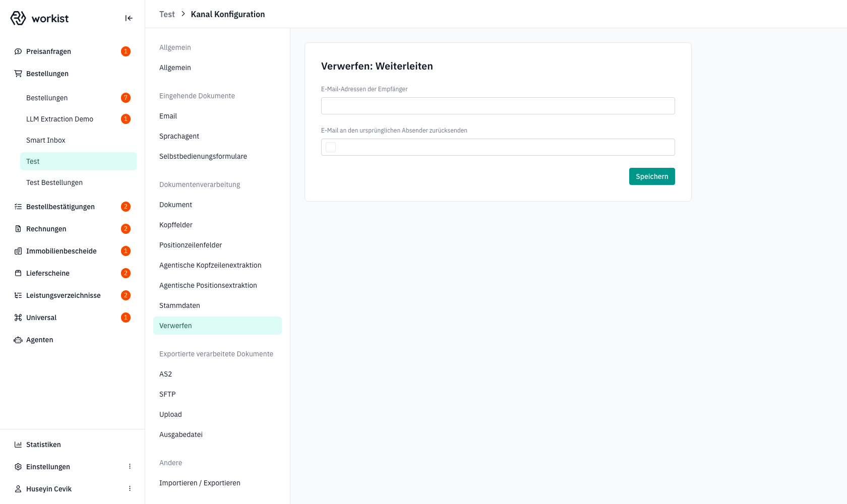
Task: Click the Rechnungen invoice icon
Action: pos(18,229)
